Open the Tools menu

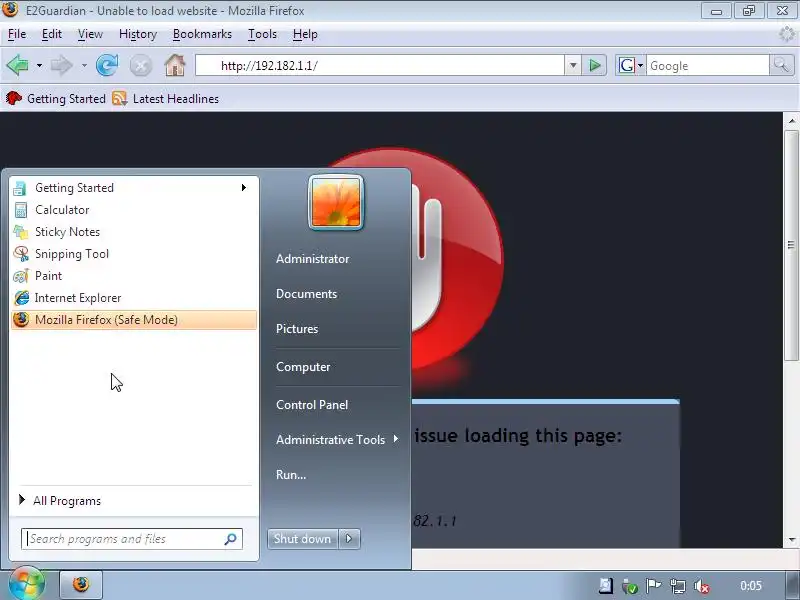262,34
